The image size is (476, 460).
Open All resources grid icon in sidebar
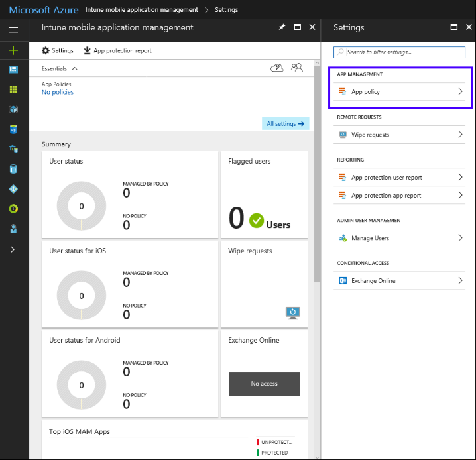pyautogui.click(x=13, y=89)
